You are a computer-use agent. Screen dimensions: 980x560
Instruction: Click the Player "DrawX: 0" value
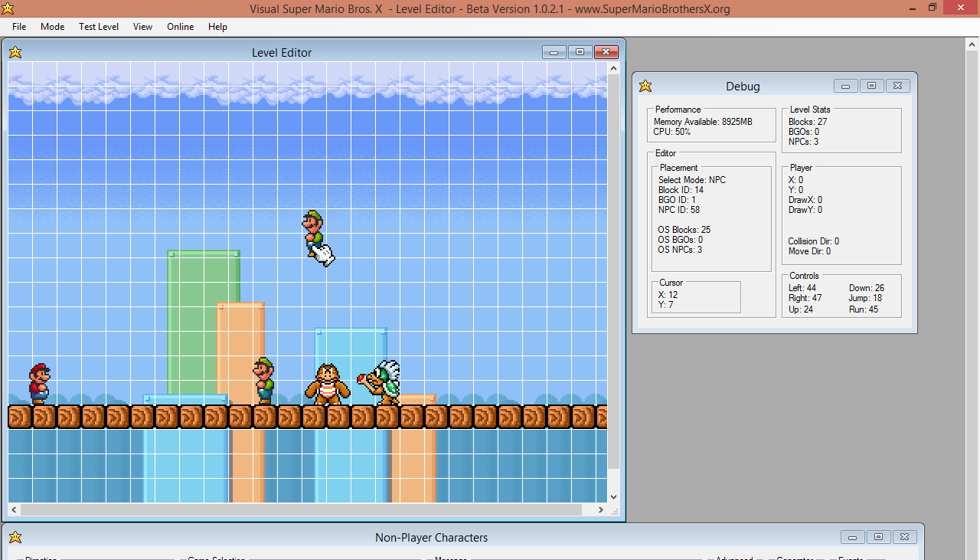[805, 200]
